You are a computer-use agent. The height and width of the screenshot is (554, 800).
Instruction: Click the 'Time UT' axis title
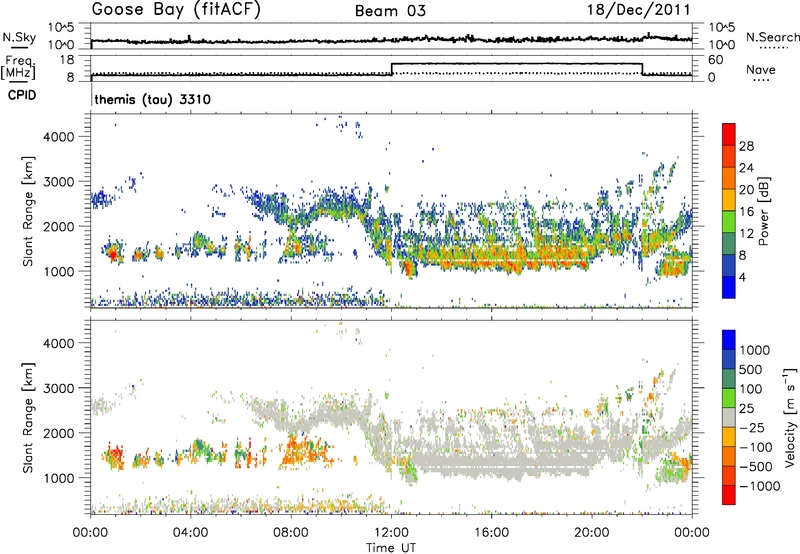(x=391, y=548)
